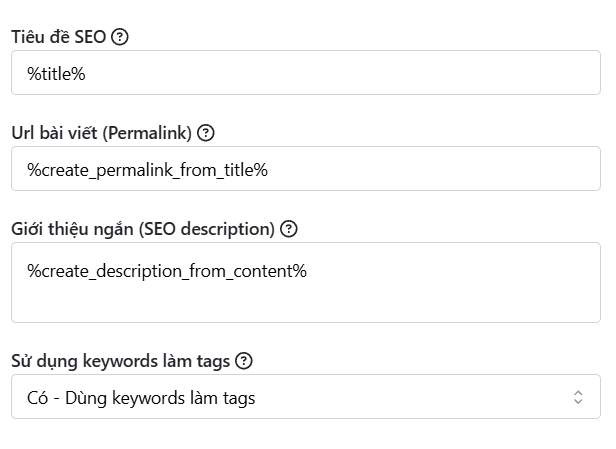
Task: Open the keywords làm tags dropdown
Action: click(x=305, y=397)
